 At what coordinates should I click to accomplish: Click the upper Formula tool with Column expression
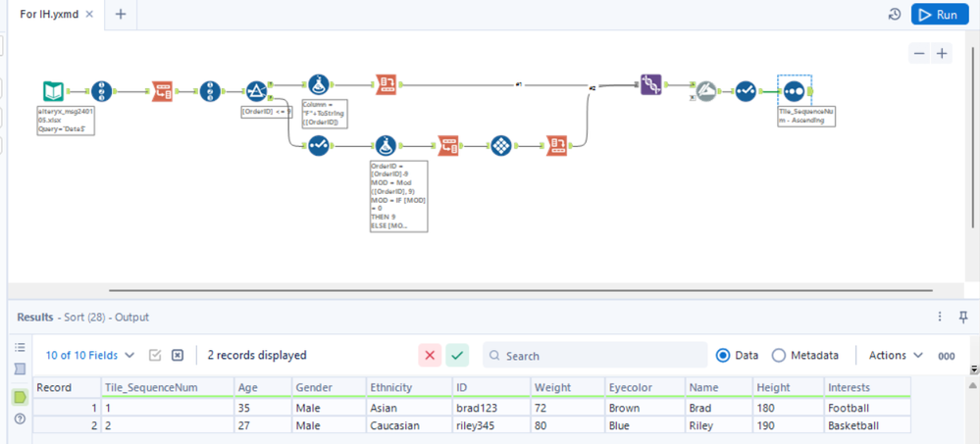coord(319,84)
